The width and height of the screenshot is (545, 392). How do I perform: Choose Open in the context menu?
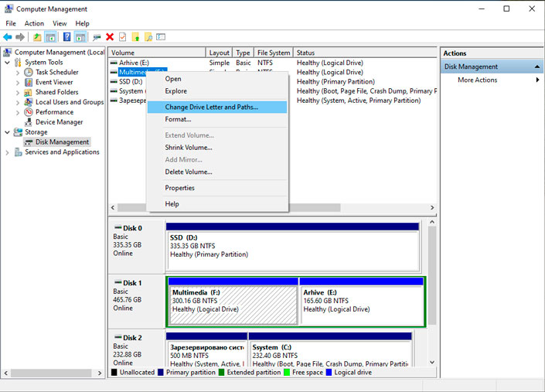tap(217, 79)
